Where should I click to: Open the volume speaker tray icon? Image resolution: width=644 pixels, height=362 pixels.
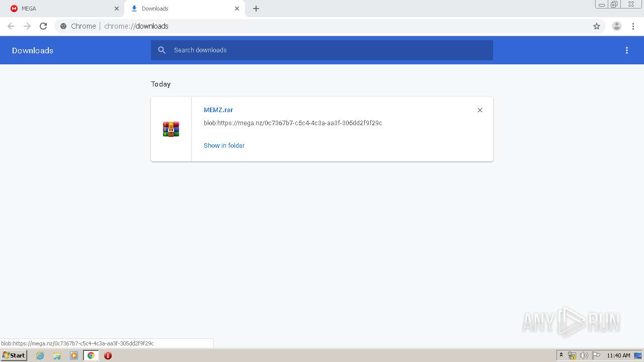point(584,355)
